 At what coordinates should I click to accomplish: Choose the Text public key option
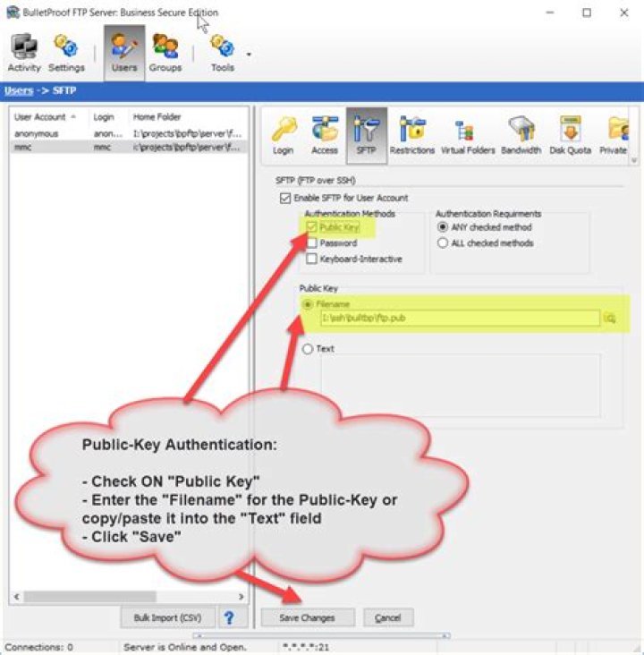click(308, 349)
